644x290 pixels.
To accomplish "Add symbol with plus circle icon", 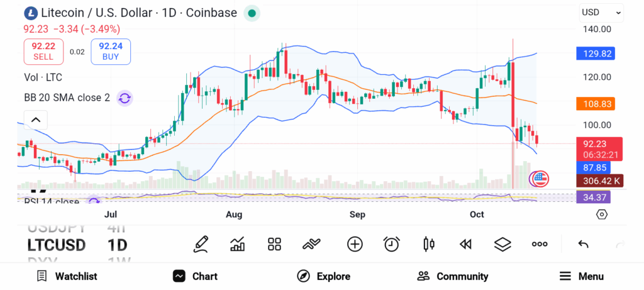I will tap(355, 244).
